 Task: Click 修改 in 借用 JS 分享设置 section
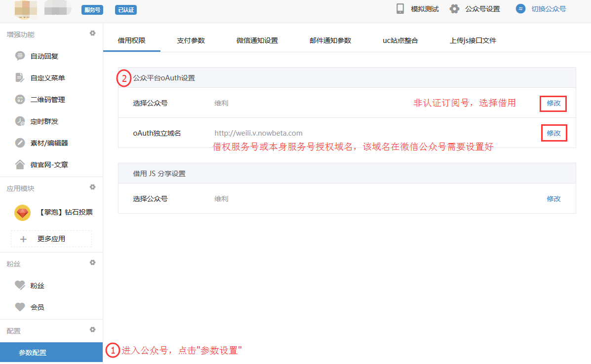(553, 199)
